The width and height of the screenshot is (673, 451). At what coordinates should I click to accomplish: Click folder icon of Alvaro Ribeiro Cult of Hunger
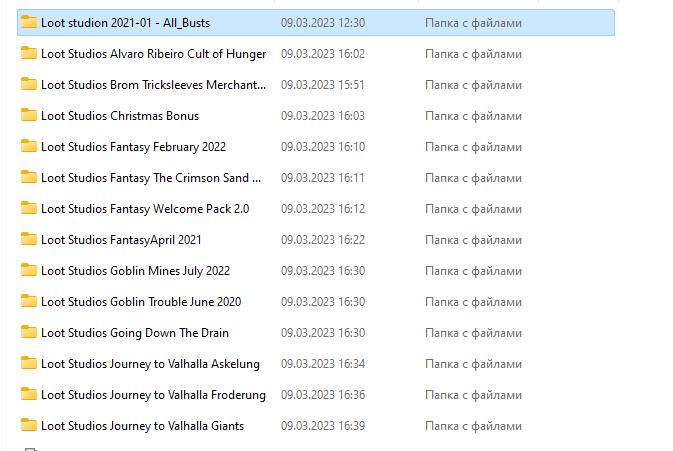29,53
